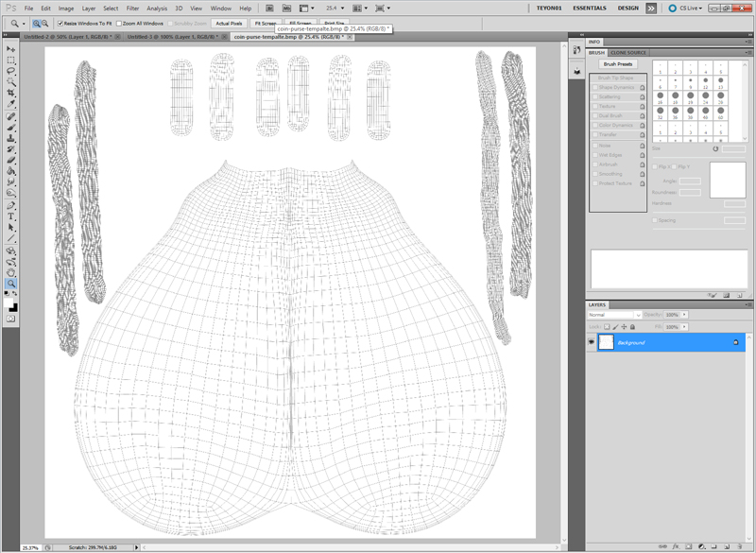Switch to the Clone Source tab
756x553 pixels.
(628, 53)
